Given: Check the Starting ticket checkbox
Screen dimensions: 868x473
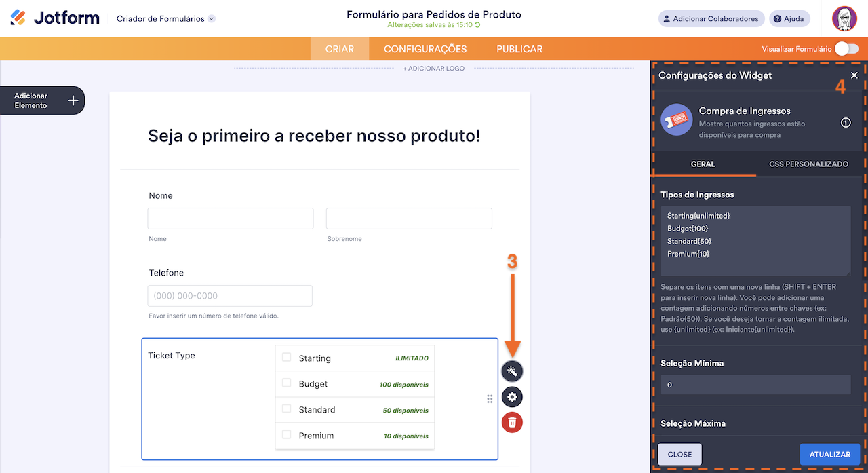Looking at the screenshot, I should (285, 357).
